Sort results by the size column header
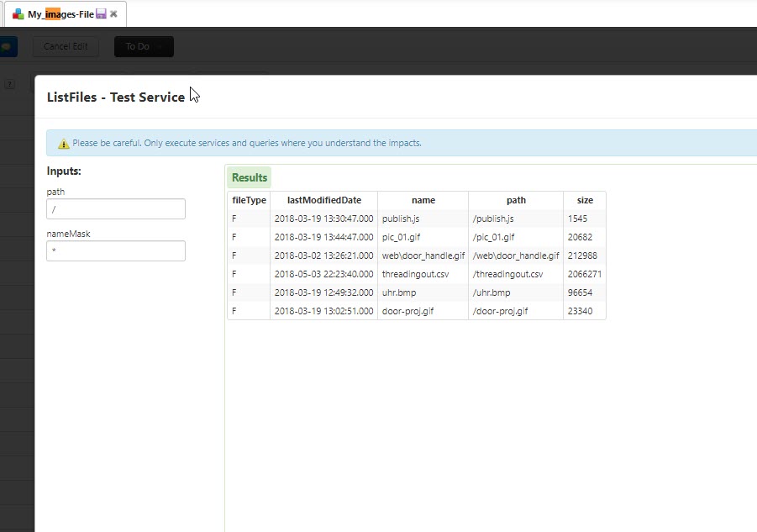The width and height of the screenshot is (757, 532). (x=585, y=200)
